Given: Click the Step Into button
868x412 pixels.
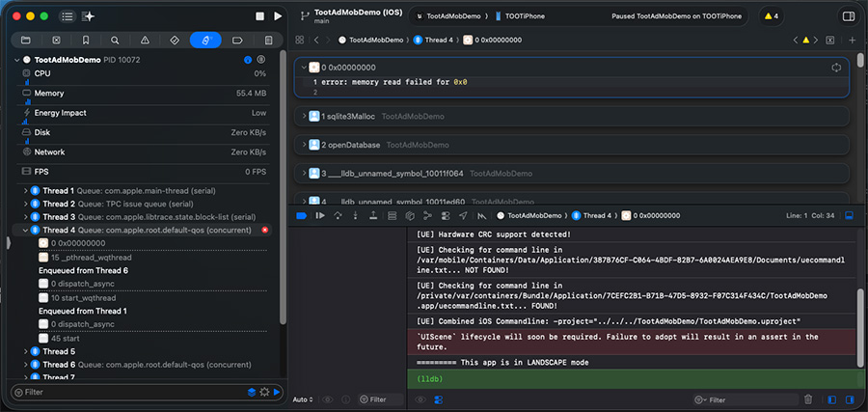Looking at the screenshot, I should (355, 215).
